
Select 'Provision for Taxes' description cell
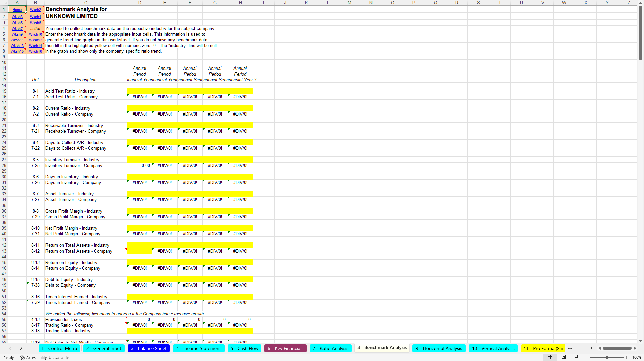coord(86,319)
